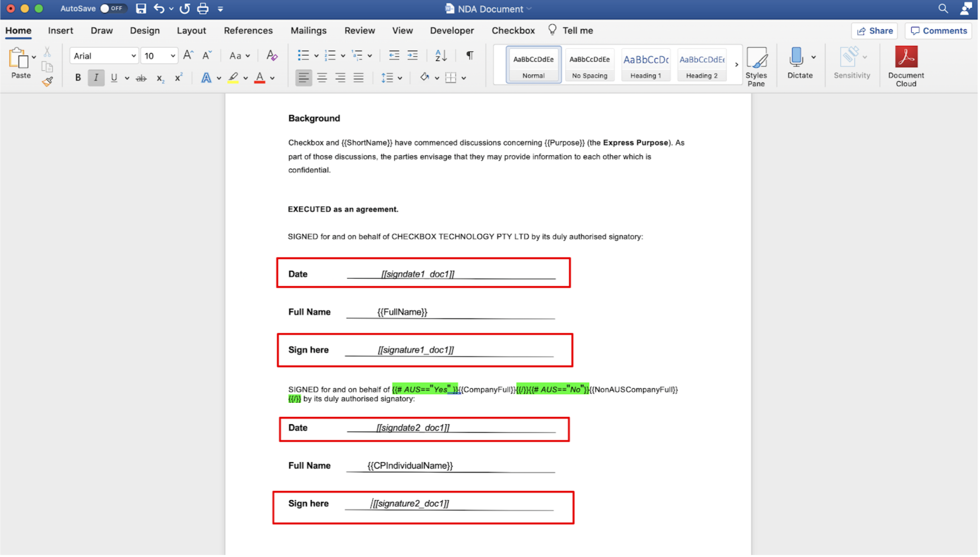
Task: Open the Text Effects blue A icon
Action: point(207,78)
